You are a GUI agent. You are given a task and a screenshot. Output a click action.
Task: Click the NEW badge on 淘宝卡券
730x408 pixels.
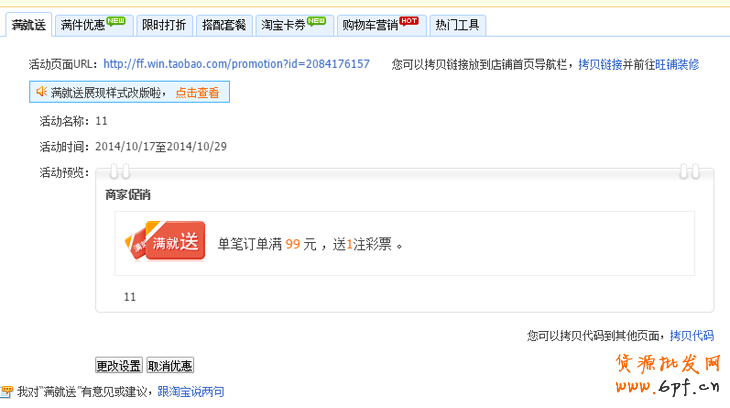coord(316,19)
